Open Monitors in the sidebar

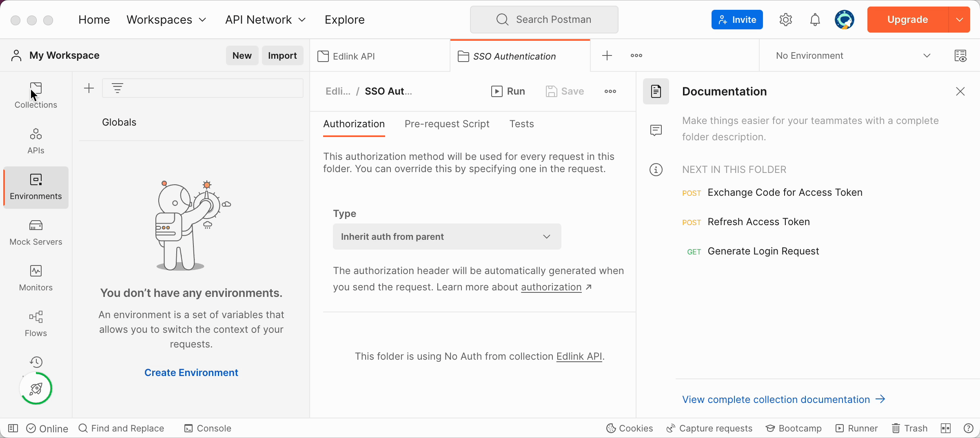tap(36, 279)
